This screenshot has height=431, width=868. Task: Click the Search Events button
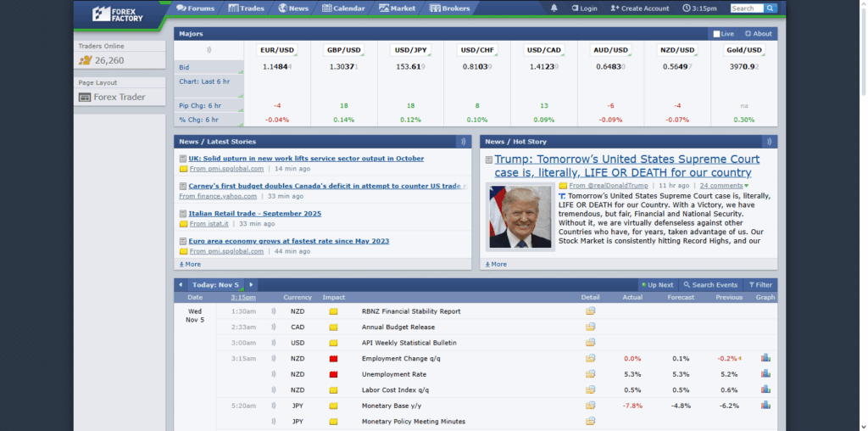coord(711,285)
